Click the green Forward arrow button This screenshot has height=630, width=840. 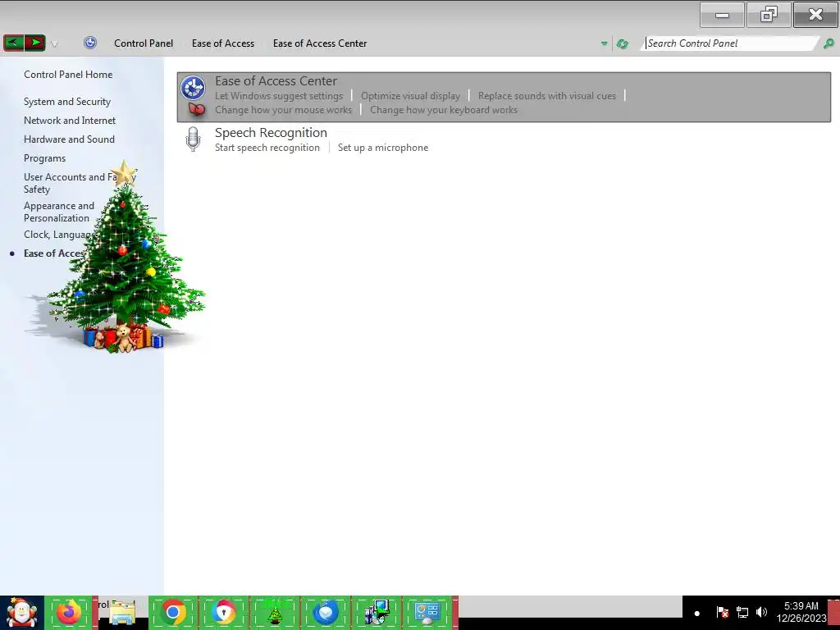(x=34, y=43)
